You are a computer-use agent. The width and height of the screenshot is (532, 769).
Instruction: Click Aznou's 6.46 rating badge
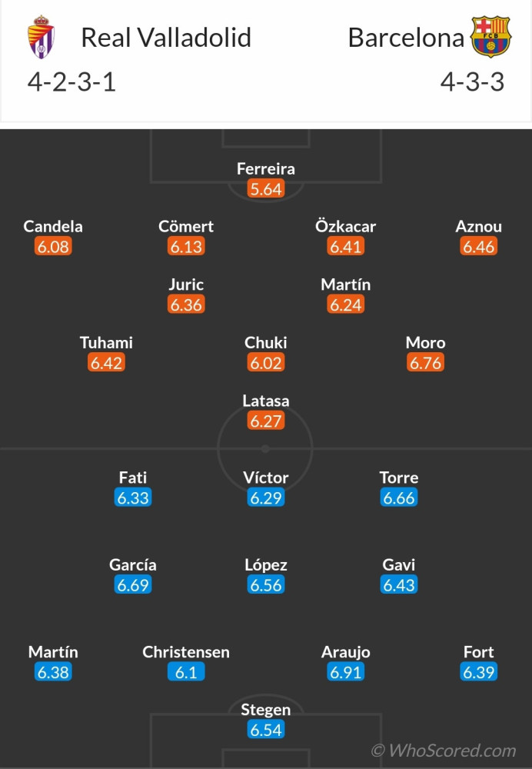pos(478,246)
